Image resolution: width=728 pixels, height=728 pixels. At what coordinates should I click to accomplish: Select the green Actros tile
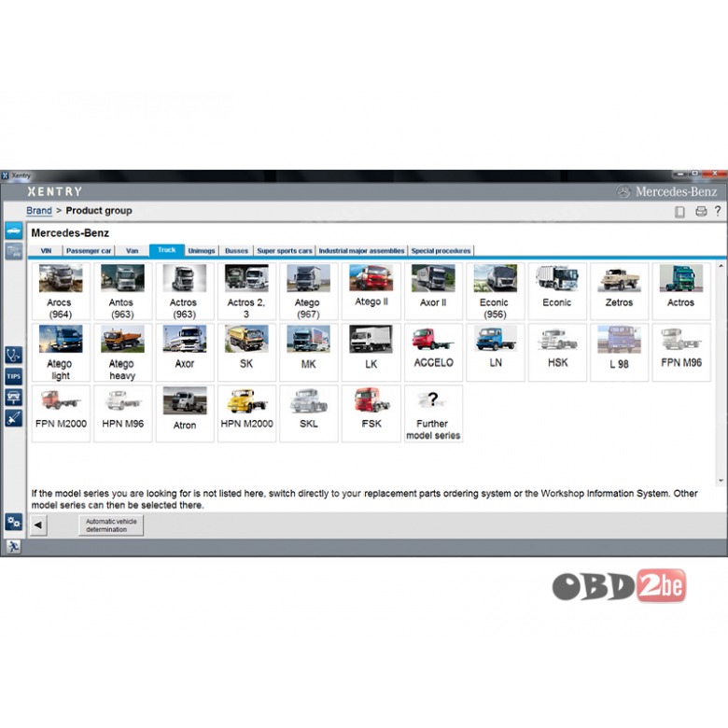[x=681, y=291]
